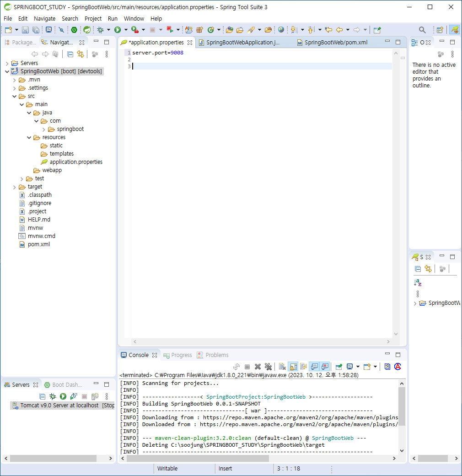
Task: Expand the .mvn folder
Action: [14, 80]
